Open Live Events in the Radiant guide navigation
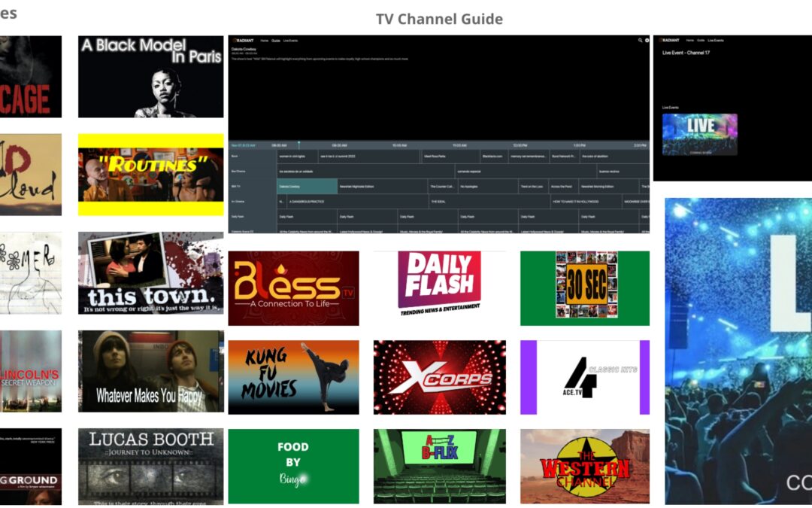Viewport: 812px width, 508px height. pyautogui.click(x=290, y=41)
